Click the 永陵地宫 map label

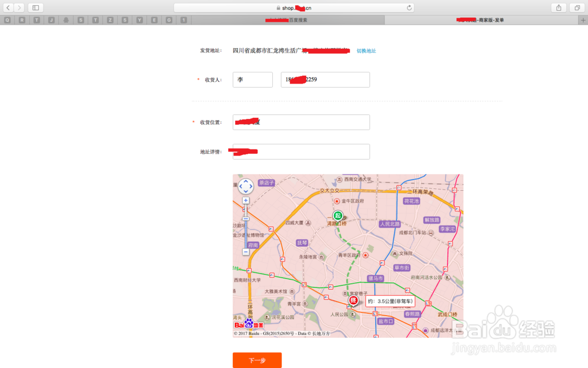pyautogui.click(x=308, y=257)
